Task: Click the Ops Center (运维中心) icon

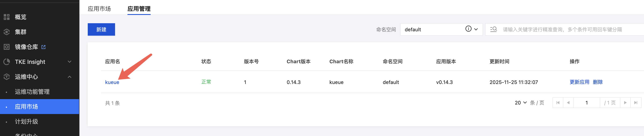Action: tap(7, 77)
